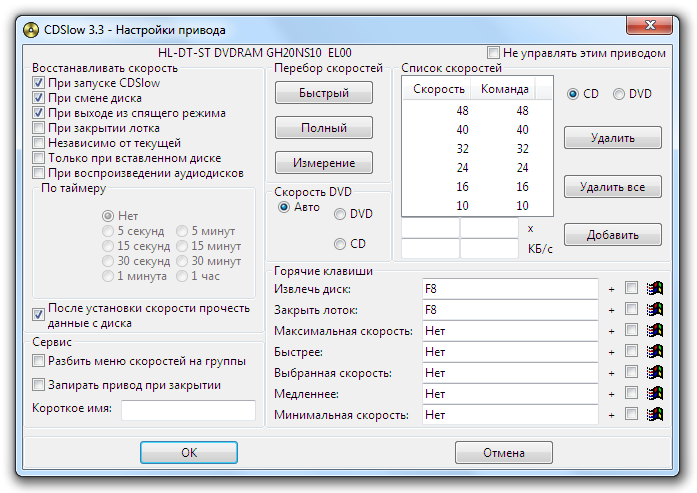The width and height of the screenshot is (697, 493).
Task: Check Запирать привод при закрытии
Action: (39, 385)
